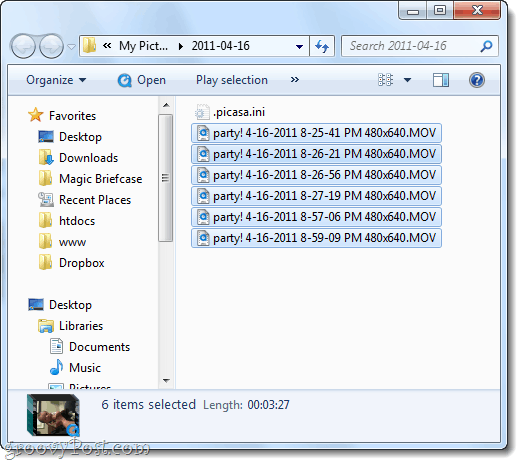Expand the address bar history dropdown
Screen dimensions: 523x465
pyautogui.click(x=300, y=46)
